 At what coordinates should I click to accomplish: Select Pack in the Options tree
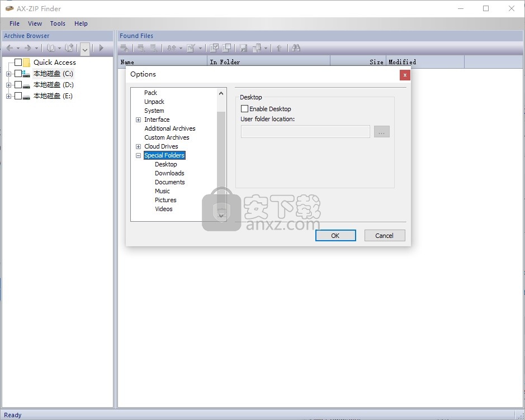coord(150,93)
